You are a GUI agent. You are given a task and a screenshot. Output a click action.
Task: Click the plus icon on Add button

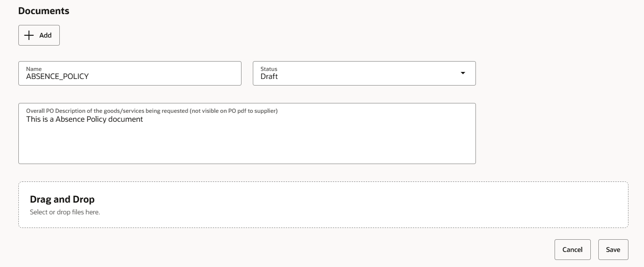click(x=29, y=35)
